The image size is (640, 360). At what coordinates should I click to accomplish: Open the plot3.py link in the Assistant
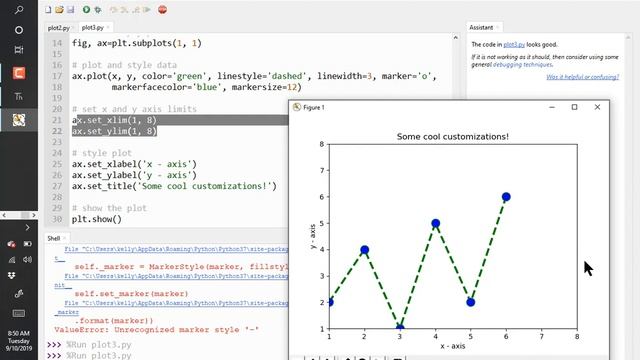point(514,44)
